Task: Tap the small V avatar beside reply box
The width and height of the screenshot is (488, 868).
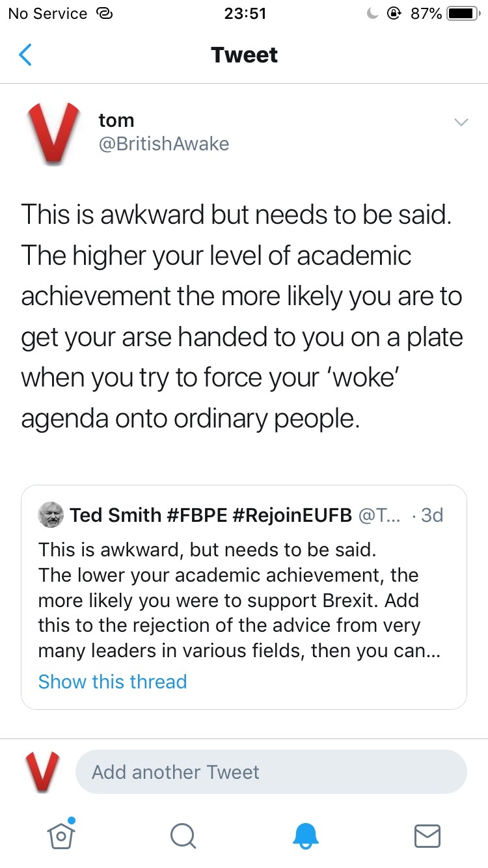Action: click(42, 772)
